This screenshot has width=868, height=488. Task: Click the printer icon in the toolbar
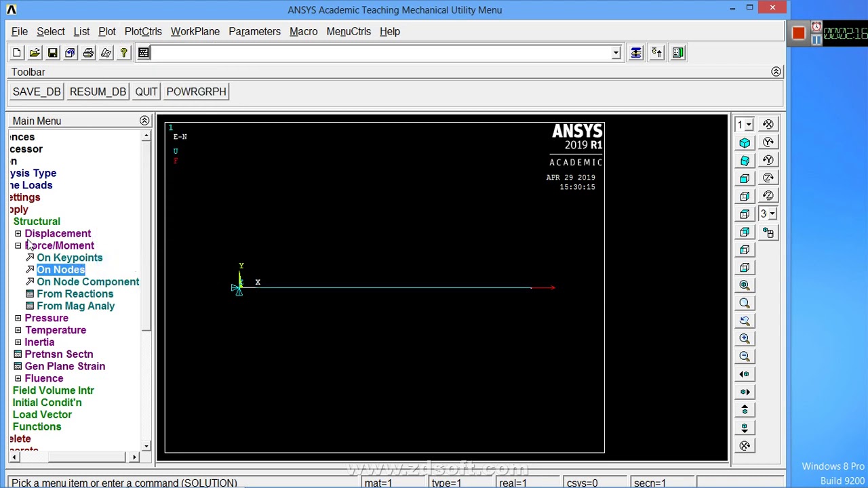tap(88, 53)
